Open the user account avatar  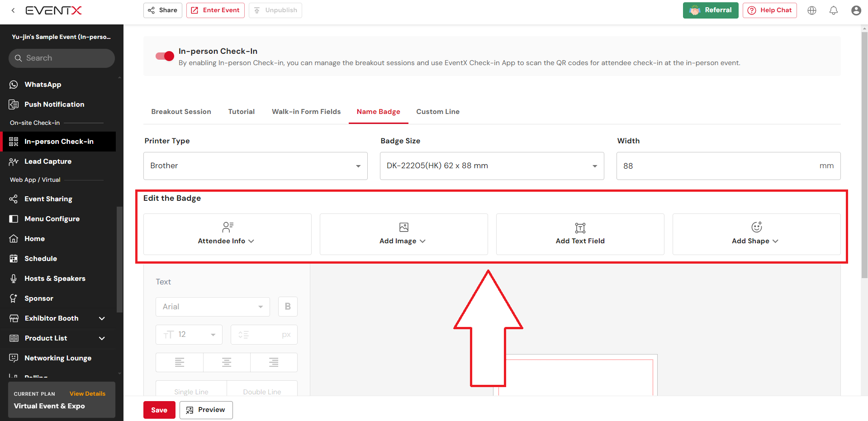tap(856, 10)
